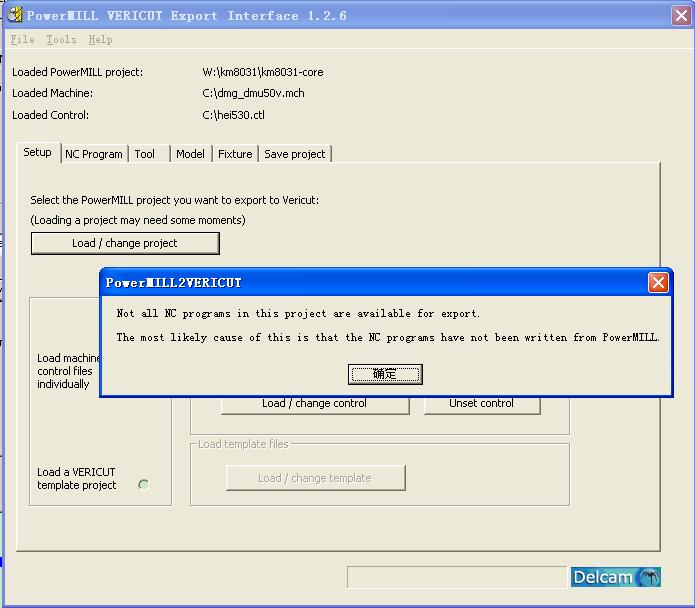The image size is (695, 608).
Task: Click the Load / change template button
Action: click(x=315, y=478)
